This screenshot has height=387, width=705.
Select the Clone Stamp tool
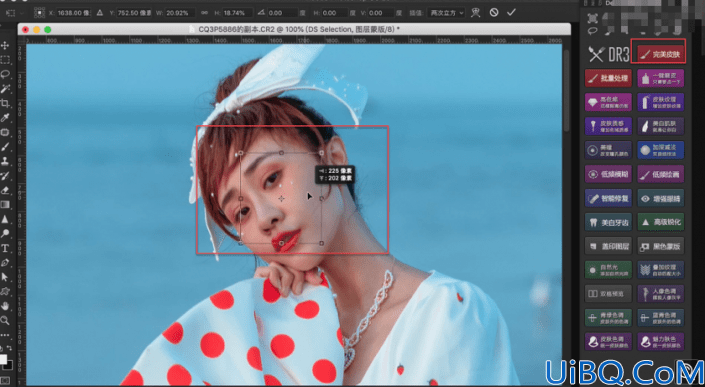click(5, 161)
